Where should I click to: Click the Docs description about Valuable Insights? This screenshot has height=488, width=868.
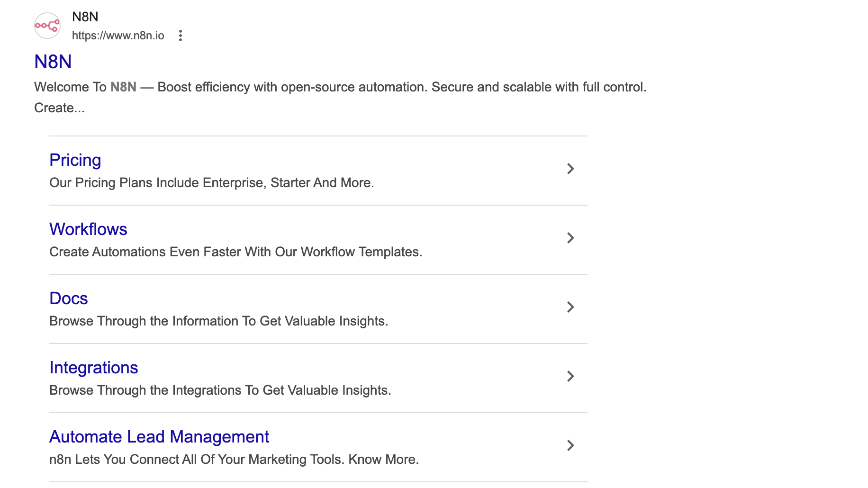[x=218, y=321]
